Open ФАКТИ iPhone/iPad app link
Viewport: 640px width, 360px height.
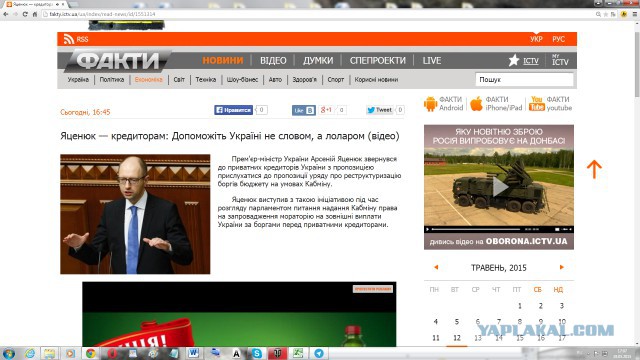[496, 104]
